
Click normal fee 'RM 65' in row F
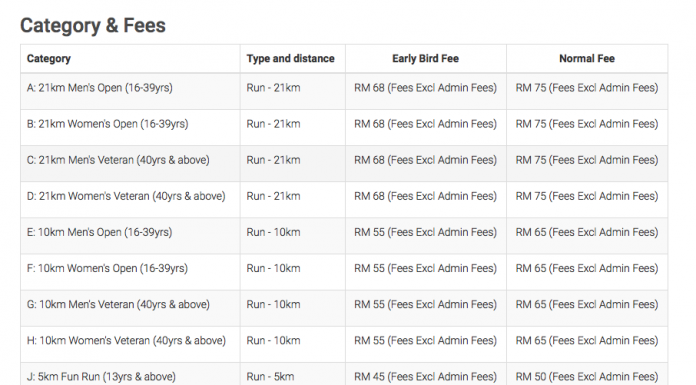point(531,268)
